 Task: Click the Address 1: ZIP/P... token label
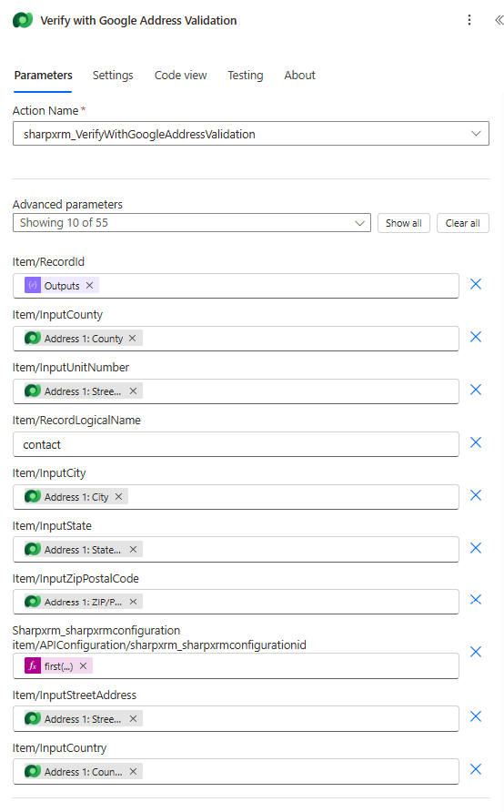coord(83,602)
